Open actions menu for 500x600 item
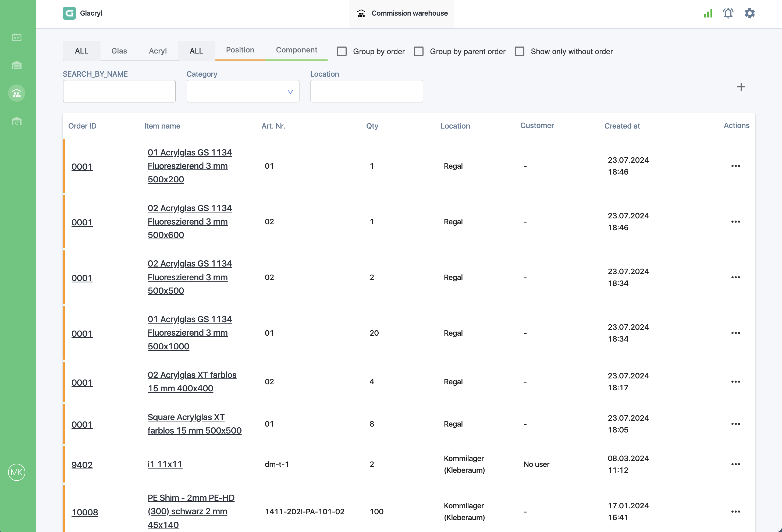This screenshot has height=532, width=782. click(x=735, y=222)
